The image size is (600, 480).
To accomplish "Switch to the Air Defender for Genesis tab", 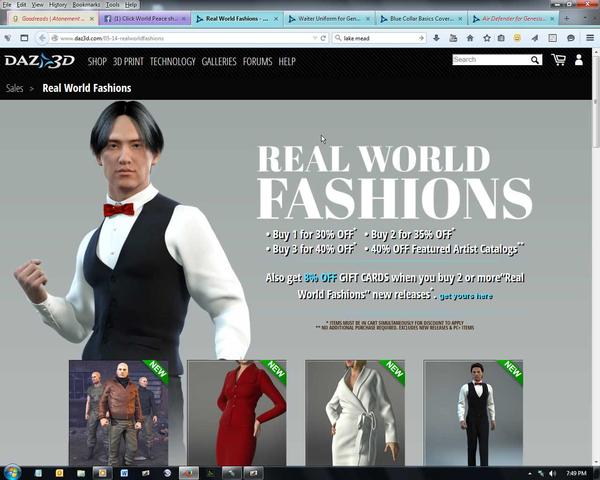I will click(513, 19).
